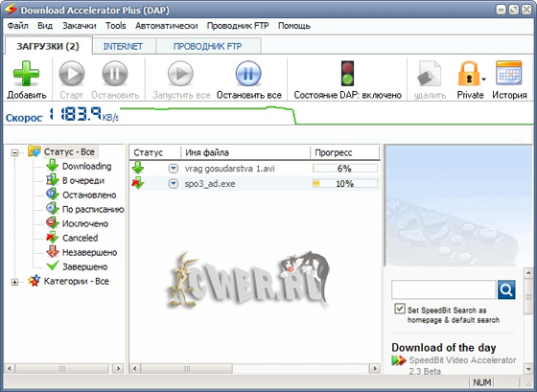
Task: Open SpeedBit Video Accelerator 2.3 Beta link
Action: click(462, 365)
